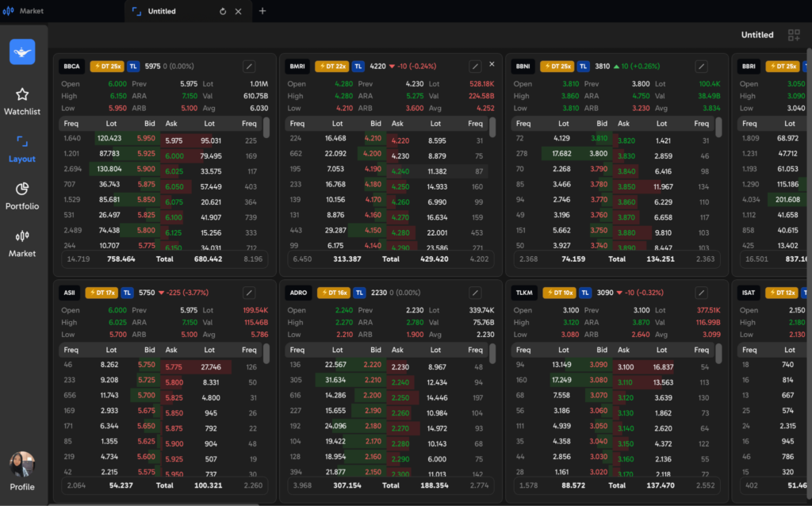Click the TL badge on BBNI panel

coord(584,67)
